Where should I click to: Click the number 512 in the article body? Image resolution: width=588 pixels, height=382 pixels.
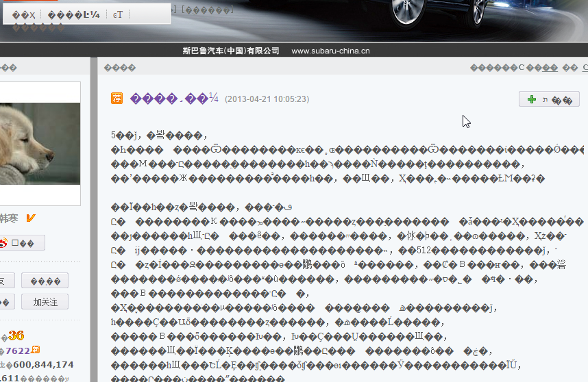click(x=424, y=250)
